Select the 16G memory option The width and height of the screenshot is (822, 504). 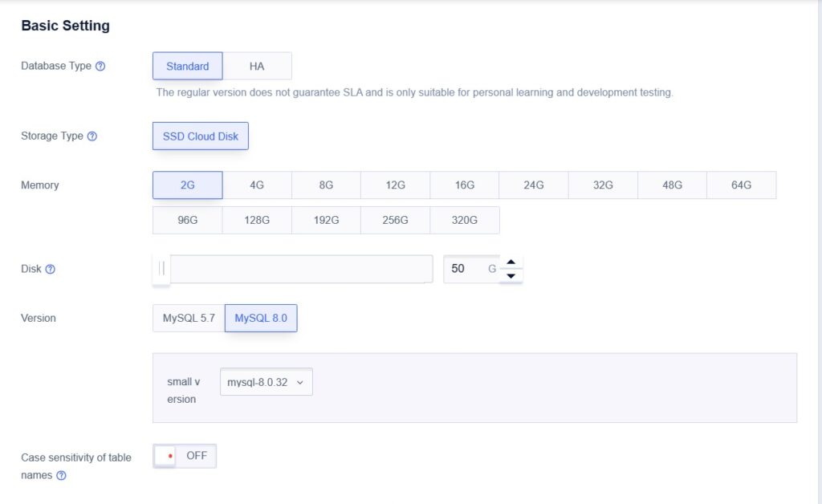(x=464, y=185)
